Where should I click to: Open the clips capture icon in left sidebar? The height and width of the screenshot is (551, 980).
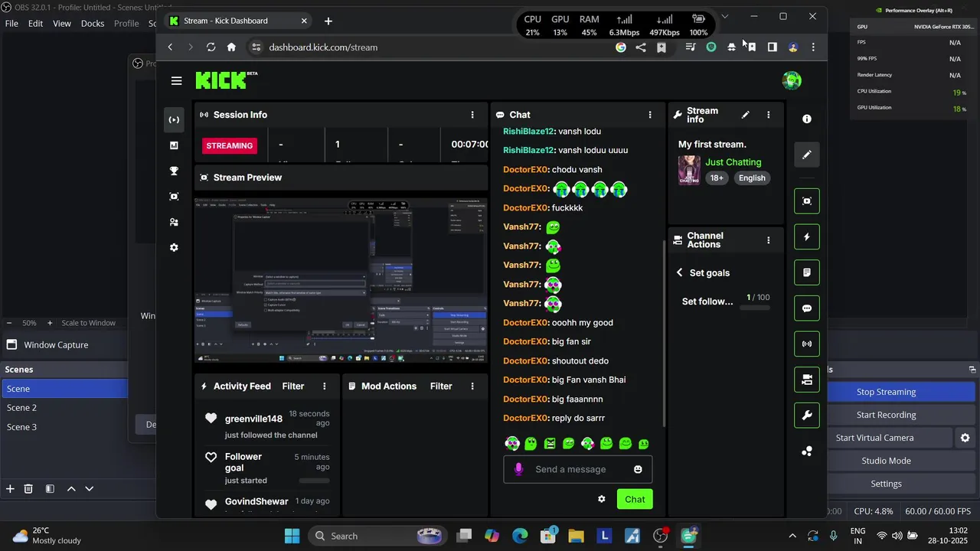click(x=174, y=197)
